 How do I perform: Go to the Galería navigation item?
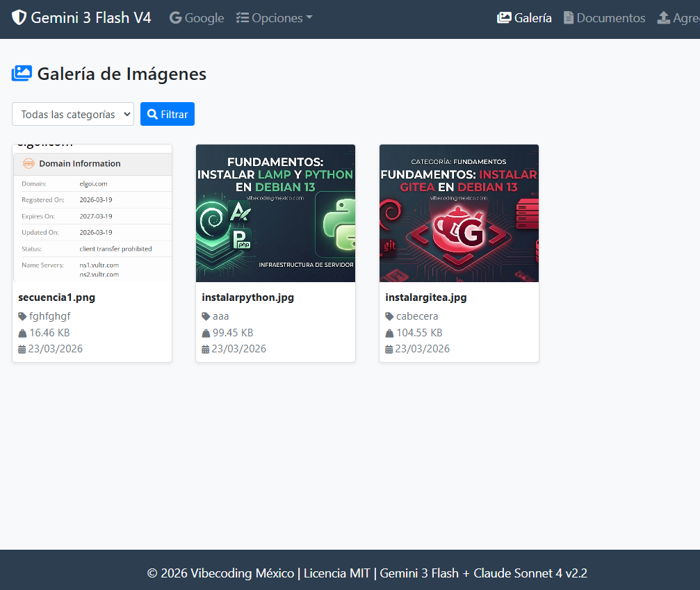(525, 18)
